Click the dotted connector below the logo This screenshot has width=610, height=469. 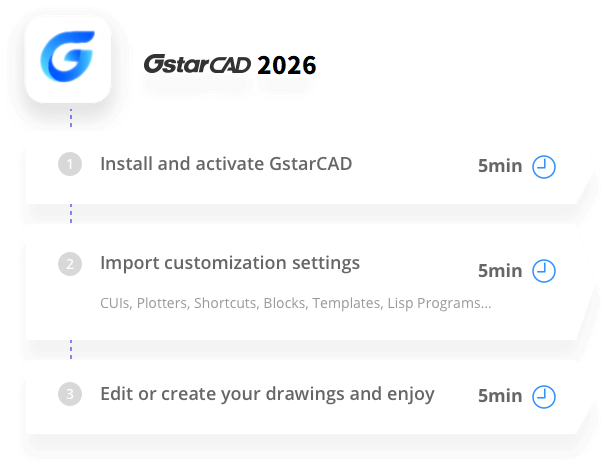[70, 119]
